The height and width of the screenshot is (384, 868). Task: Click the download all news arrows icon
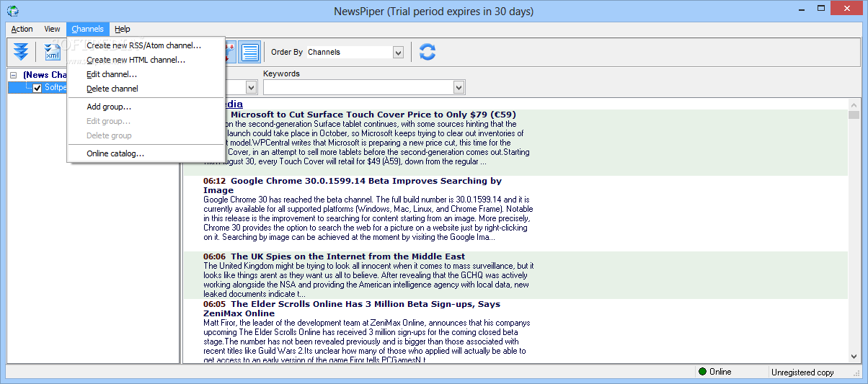point(22,52)
